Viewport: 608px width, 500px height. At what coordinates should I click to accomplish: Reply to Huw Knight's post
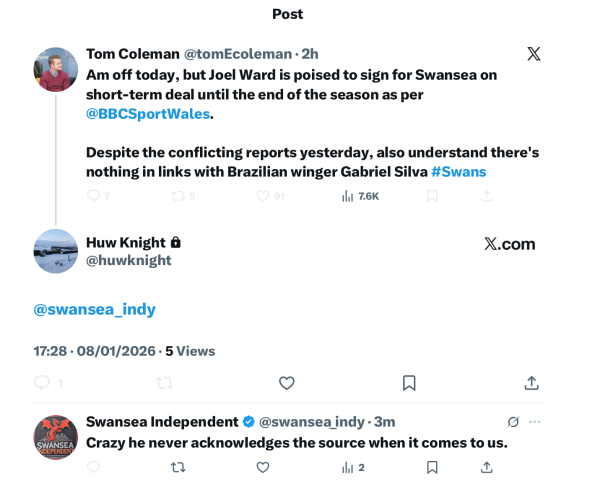point(42,383)
